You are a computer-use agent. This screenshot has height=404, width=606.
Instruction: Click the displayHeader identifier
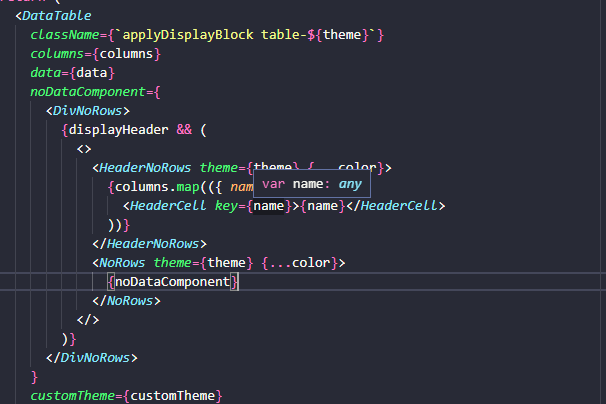118,130
